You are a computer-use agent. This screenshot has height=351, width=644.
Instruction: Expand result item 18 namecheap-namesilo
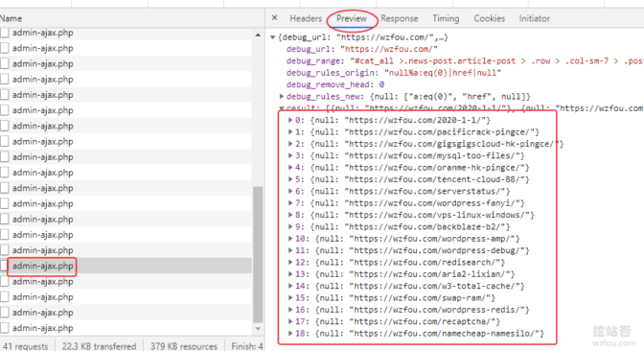(290, 334)
